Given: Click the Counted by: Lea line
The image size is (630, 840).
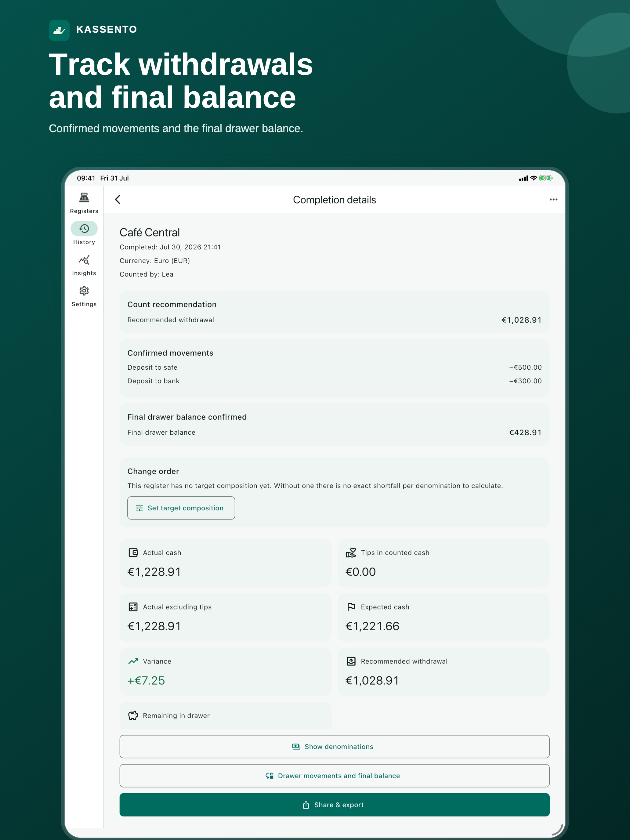Looking at the screenshot, I should tap(147, 274).
